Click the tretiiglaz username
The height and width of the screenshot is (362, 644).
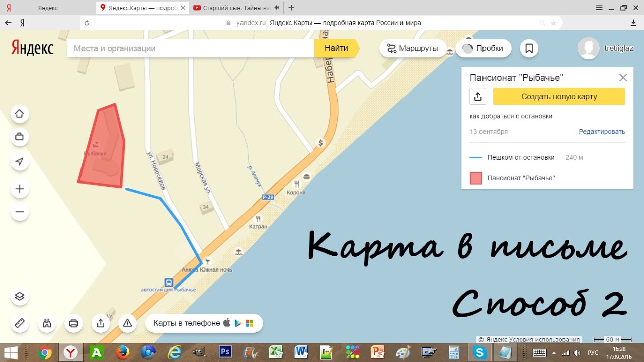pos(619,48)
